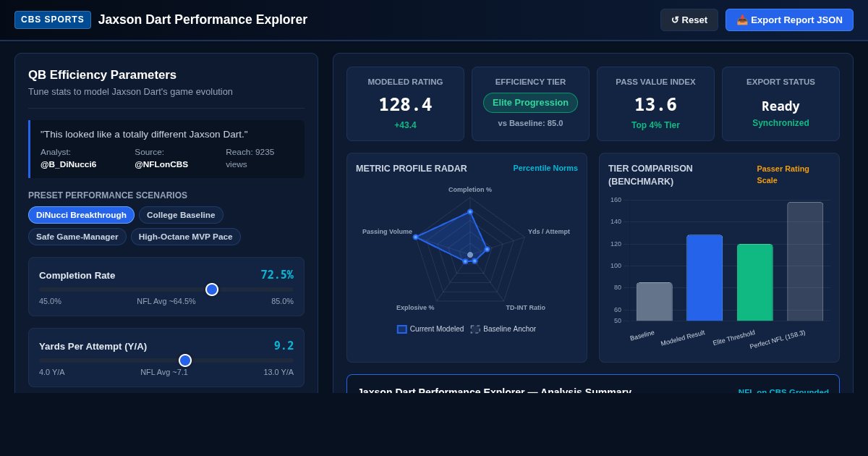Viewport: 868px width, 456px height.
Task: Click the green Elite Threshold bar
Action: coord(755,282)
